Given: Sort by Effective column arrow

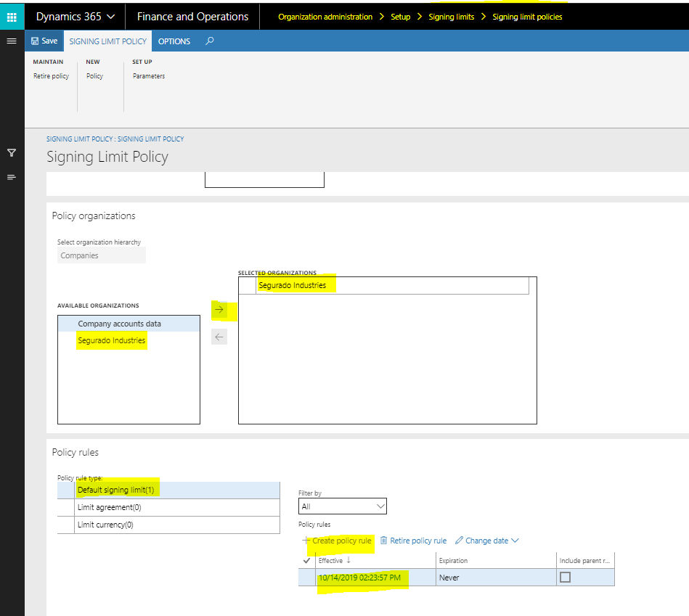Looking at the screenshot, I should pyautogui.click(x=348, y=560).
